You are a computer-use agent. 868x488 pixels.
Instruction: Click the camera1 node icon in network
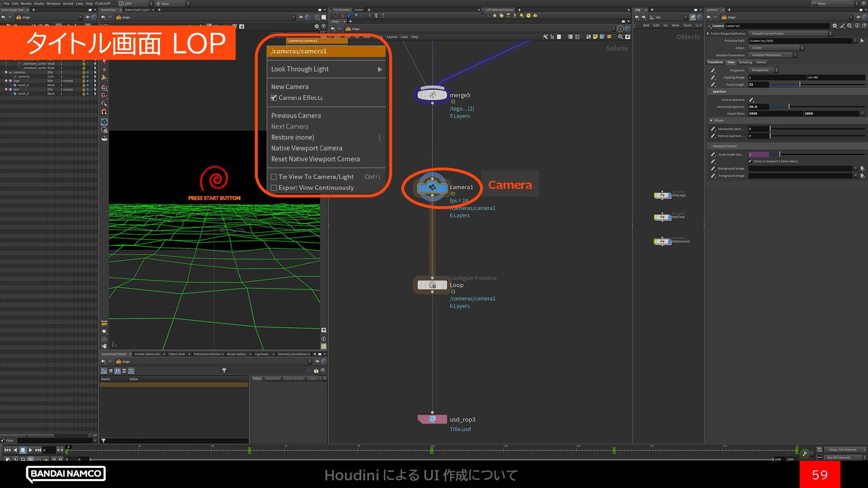coord(432,187)
